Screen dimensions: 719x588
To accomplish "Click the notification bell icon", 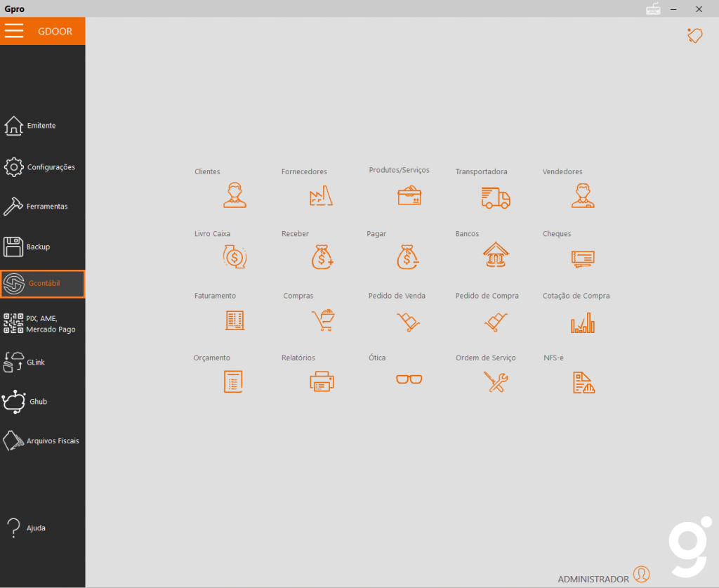I will 694,35.
